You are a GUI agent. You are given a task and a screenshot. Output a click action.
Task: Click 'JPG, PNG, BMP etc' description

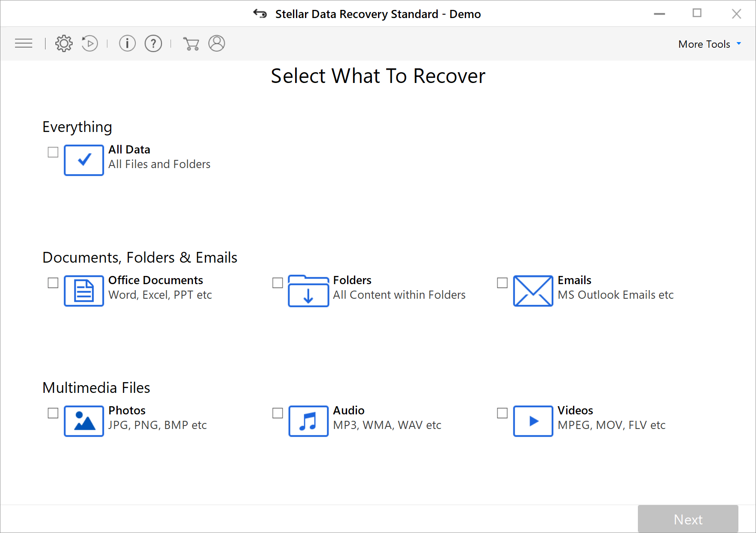click(158, 425)
